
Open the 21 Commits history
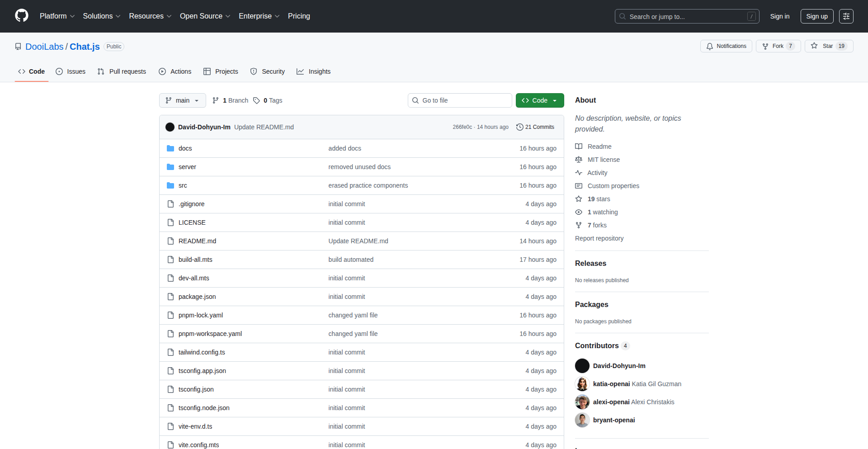tap(535, 127)
